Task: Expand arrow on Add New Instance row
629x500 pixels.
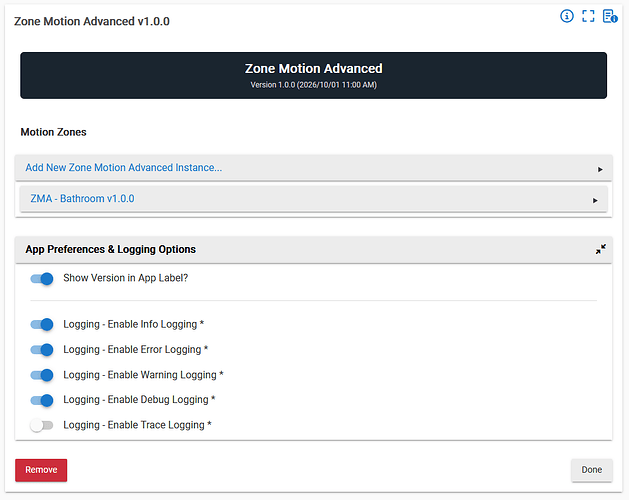Action: (x=600, y=169)
